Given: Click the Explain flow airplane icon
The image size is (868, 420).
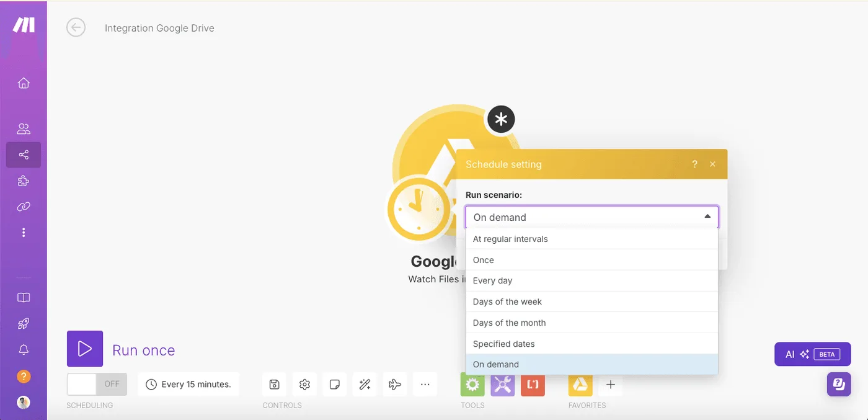Looking at the screenshot, I should (395, 385).
